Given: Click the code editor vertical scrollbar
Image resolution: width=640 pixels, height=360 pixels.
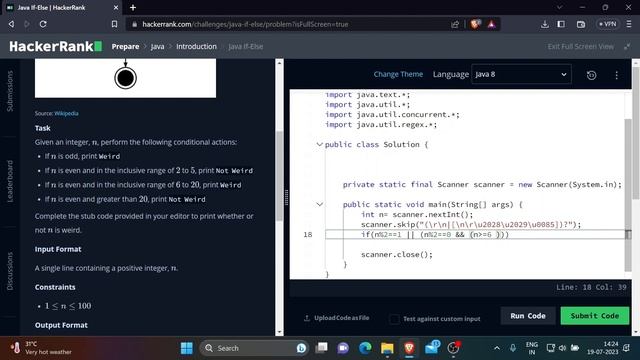Looking at the screenshot, I should coord(628,195).
